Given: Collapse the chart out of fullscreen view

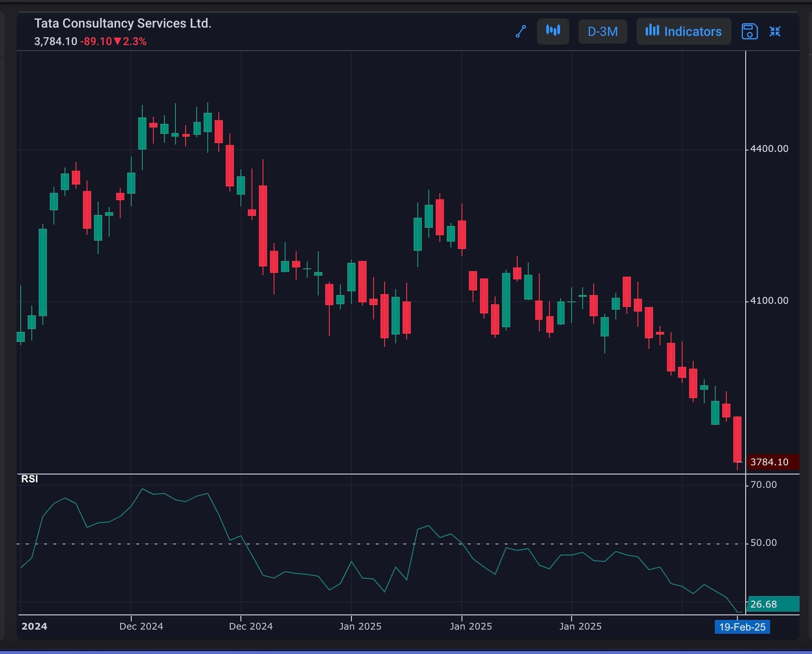Looking at the screenshot, I should (775, 31).
